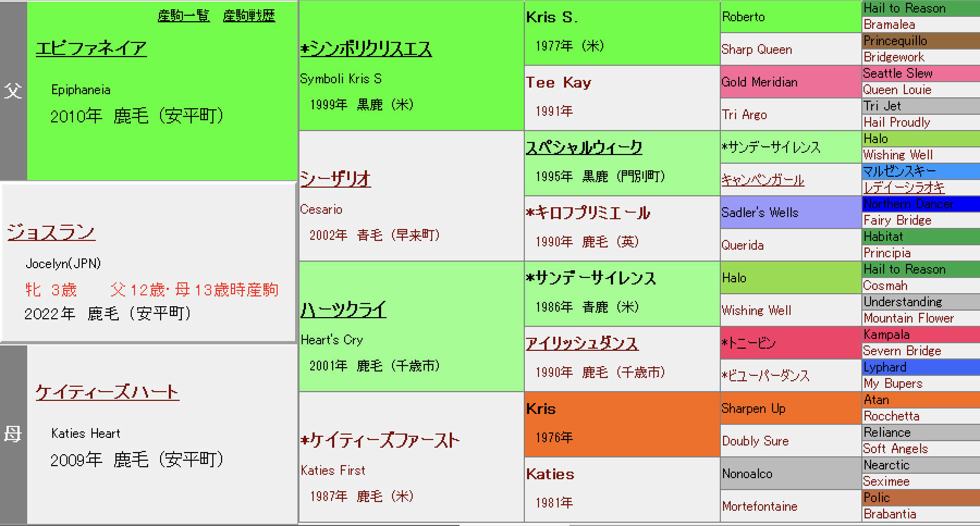
Task: Open the 産駒一覧 link
Action: (183, 16)
